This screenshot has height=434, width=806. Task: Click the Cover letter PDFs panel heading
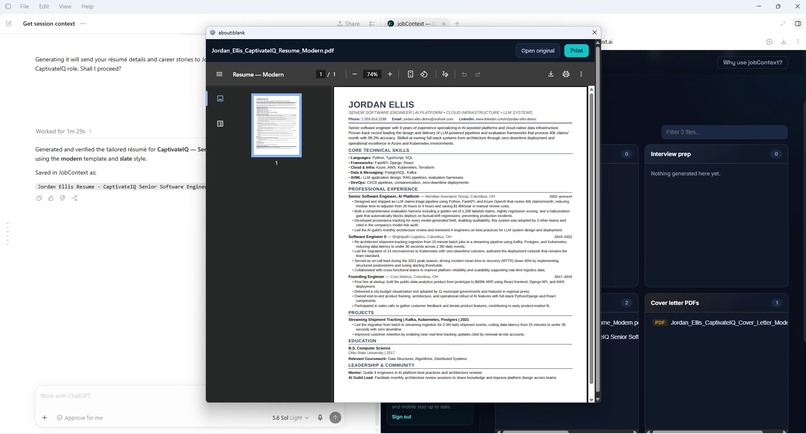click(x=674, y=303)
